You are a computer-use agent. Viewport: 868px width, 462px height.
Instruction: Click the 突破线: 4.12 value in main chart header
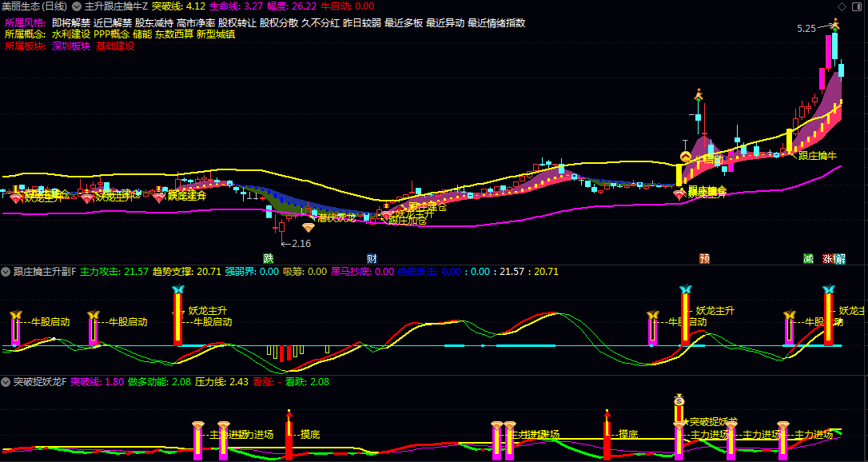tap(178, 6)
